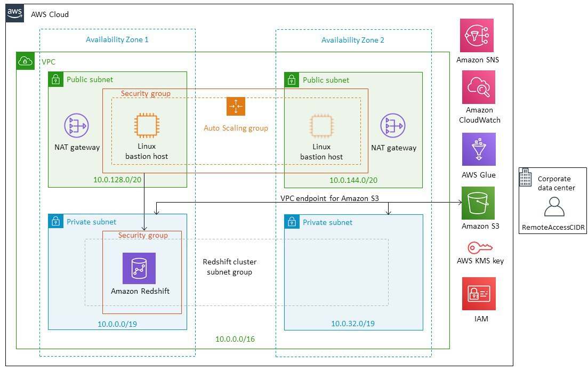Select the VPC cloud icon
Screen dimensions: 588x371
click(25, 61)
